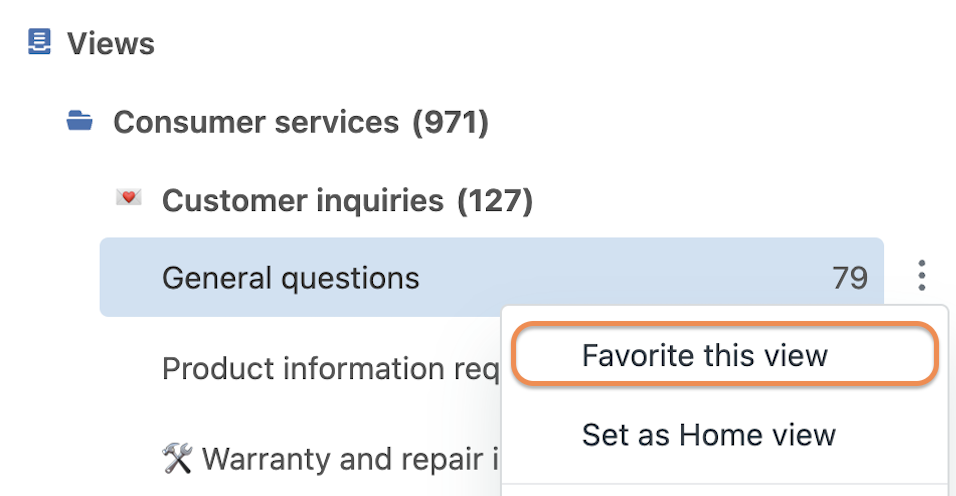The height and width of the screenshot is (496, 956).
Task: Open the Product information requests view
Action: [330, 369]
